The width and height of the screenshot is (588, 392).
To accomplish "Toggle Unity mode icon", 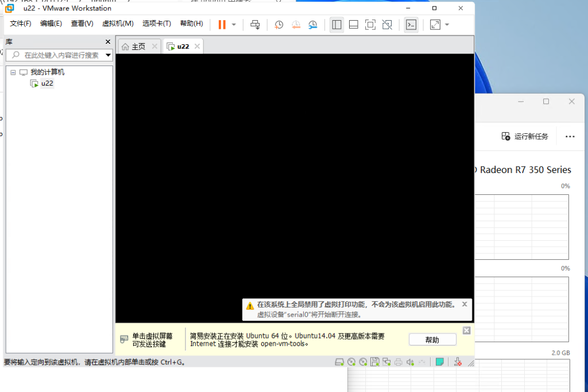I will point(387,25).
